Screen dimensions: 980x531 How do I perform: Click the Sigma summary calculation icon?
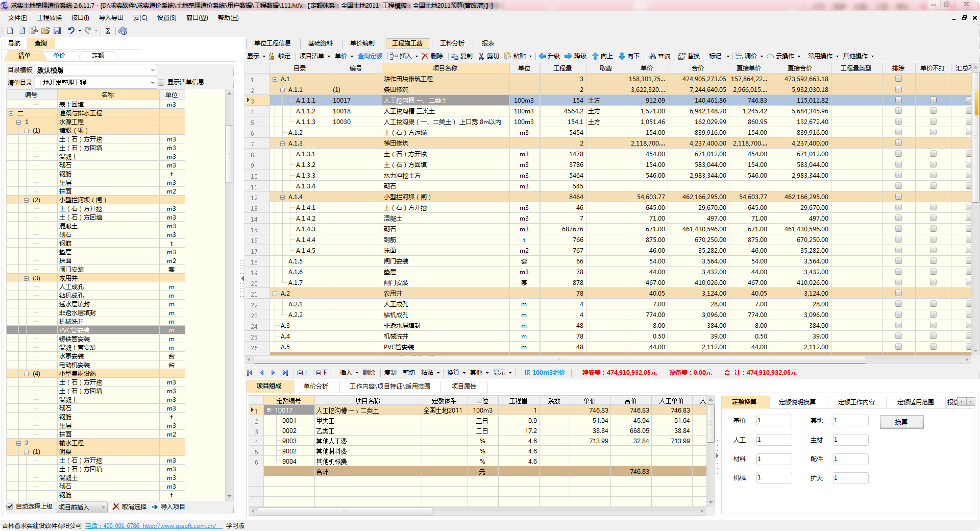click(108, 31)
